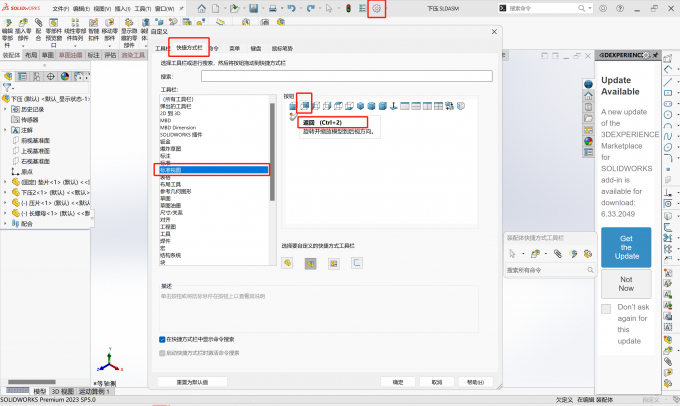The height and width of the screenshot is (406, 680).
Task: Open the PropertyManager tab icon
Action: click(22, 76)
